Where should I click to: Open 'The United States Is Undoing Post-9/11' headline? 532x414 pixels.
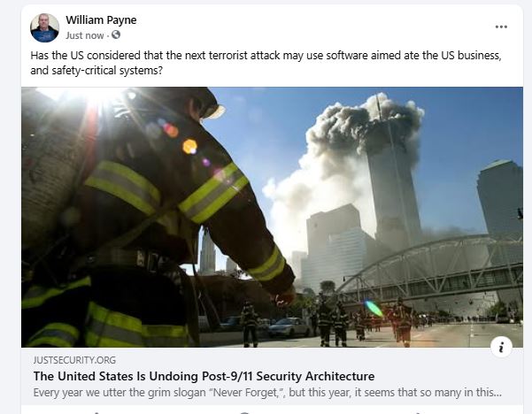(204, 376)
